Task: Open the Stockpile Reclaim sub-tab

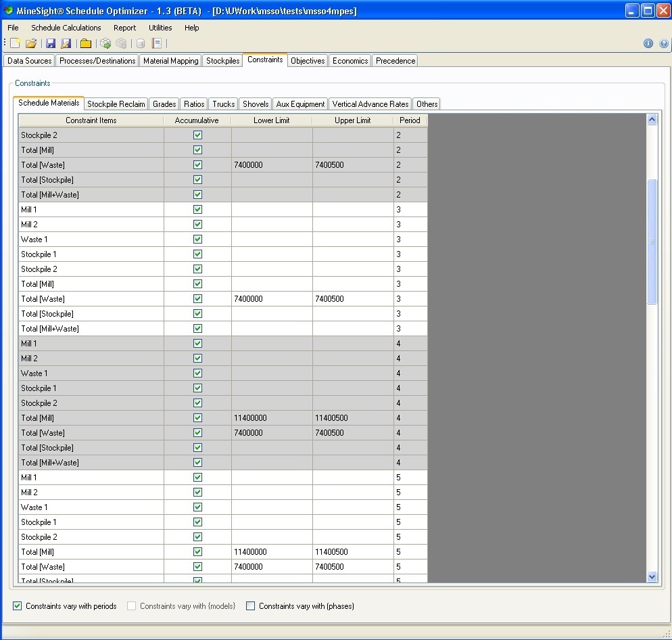Action: pos(116,104)
